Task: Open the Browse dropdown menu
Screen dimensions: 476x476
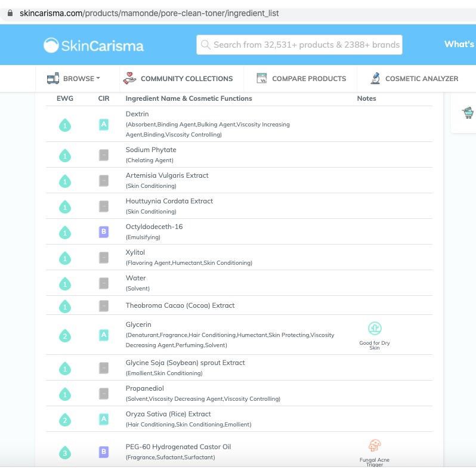Action: pos(73,79)
